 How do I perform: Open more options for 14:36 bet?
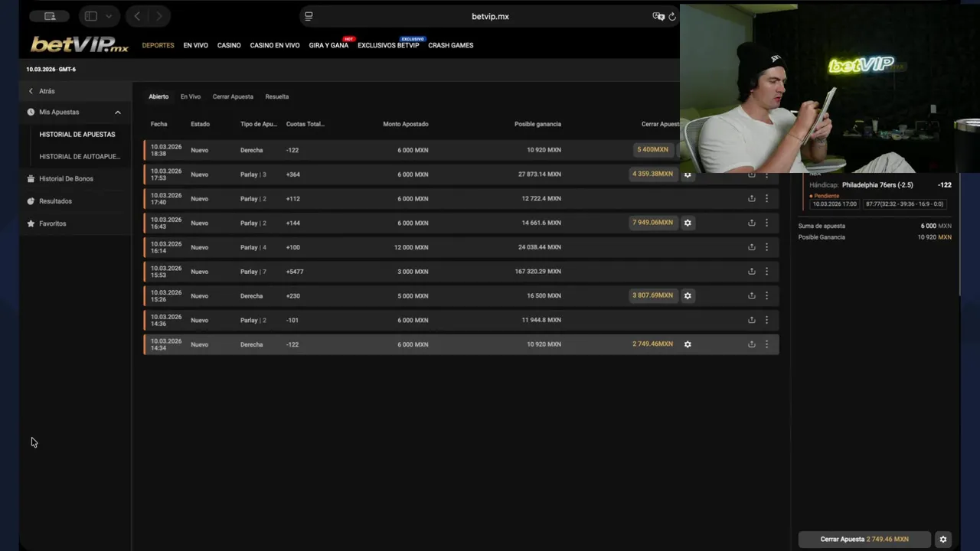(x=766, y=320)
